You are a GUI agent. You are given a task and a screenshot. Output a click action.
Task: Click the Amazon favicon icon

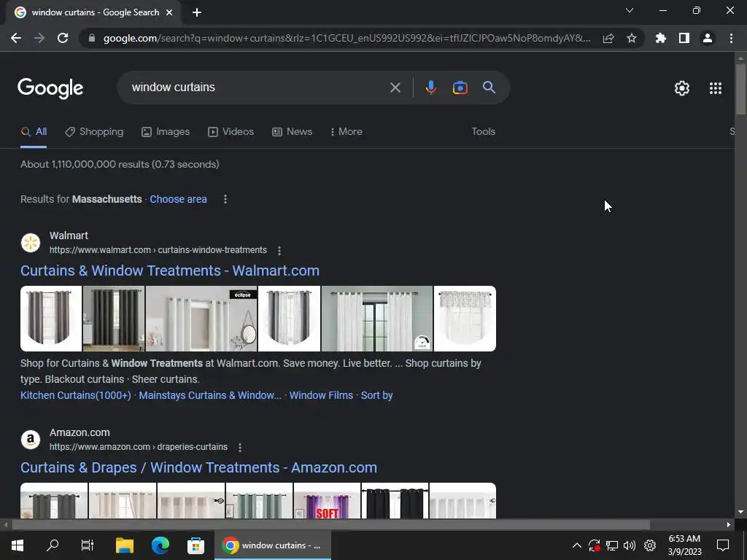(31, 440)
